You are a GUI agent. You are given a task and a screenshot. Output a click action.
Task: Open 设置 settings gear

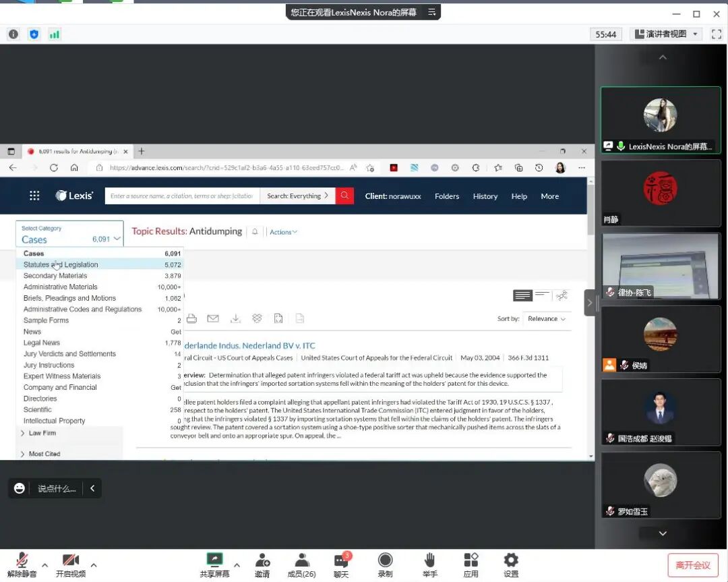click(x=511, y=565)
